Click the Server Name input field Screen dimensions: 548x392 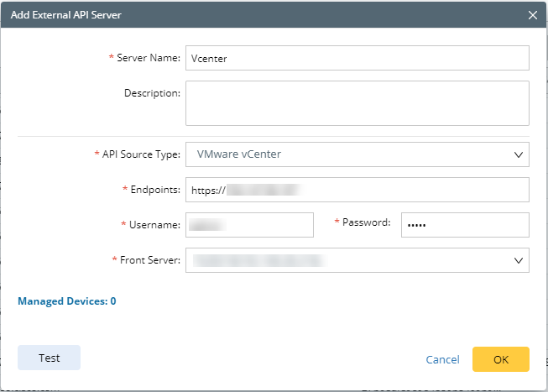click(x=357, y=58)
